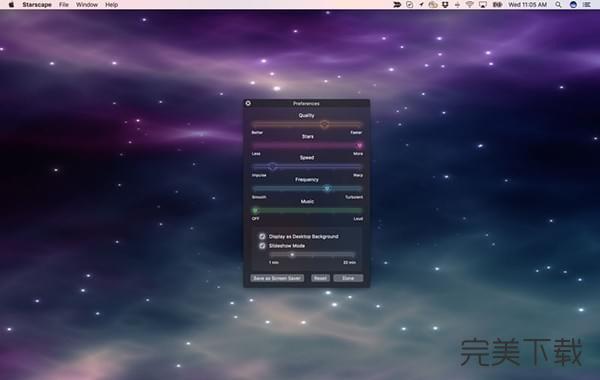Adjust the pink Stars slider
600x380 pixels.
(x=307, y=145)
